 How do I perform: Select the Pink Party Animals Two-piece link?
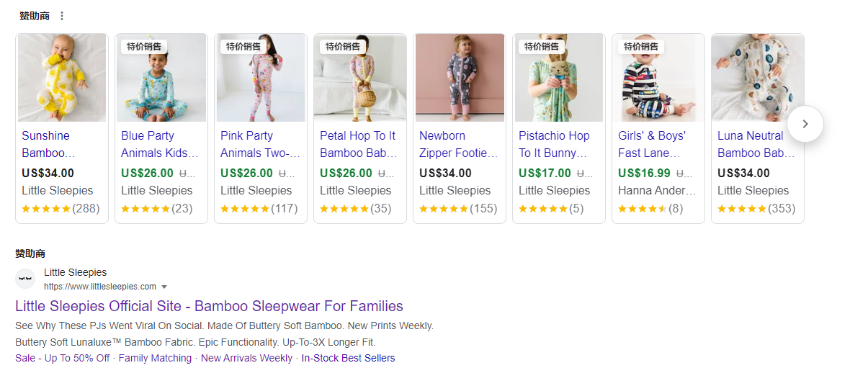click(260, 144)
